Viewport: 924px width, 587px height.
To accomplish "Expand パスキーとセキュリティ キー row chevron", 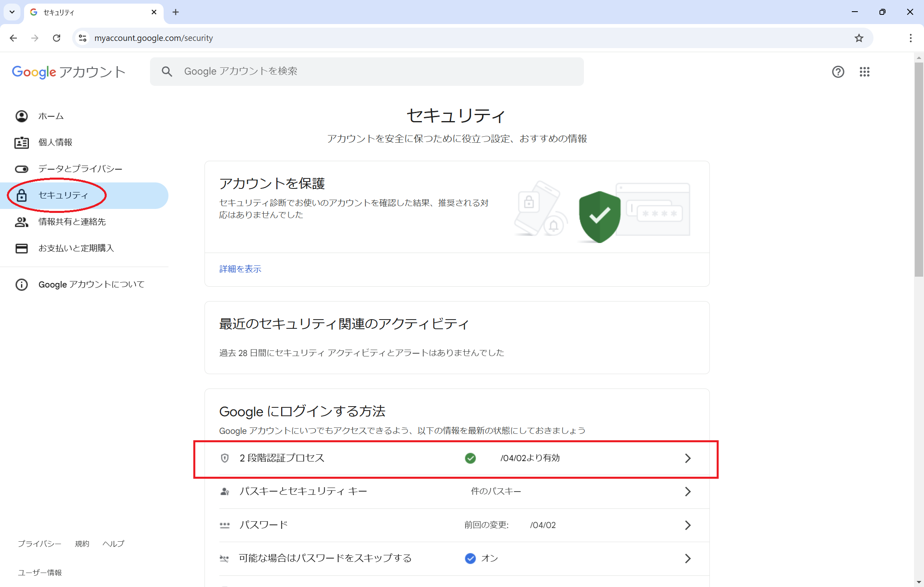I will click(687, 492).
